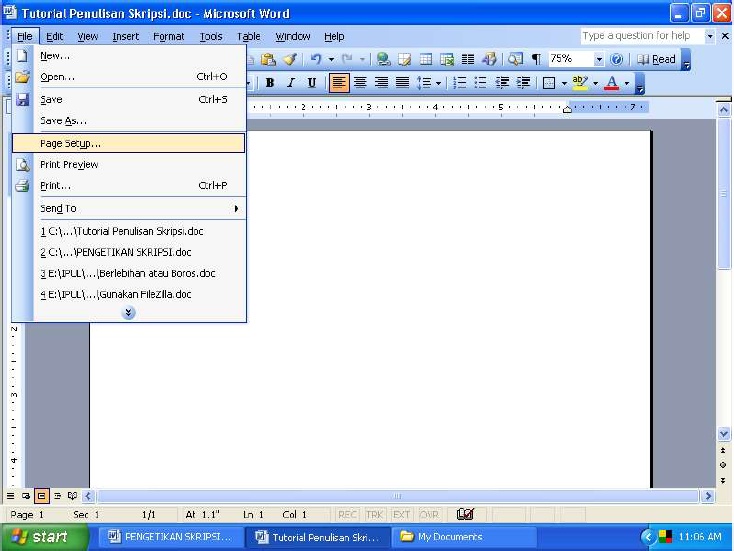Click the Document Map icon

click(515, 59)
